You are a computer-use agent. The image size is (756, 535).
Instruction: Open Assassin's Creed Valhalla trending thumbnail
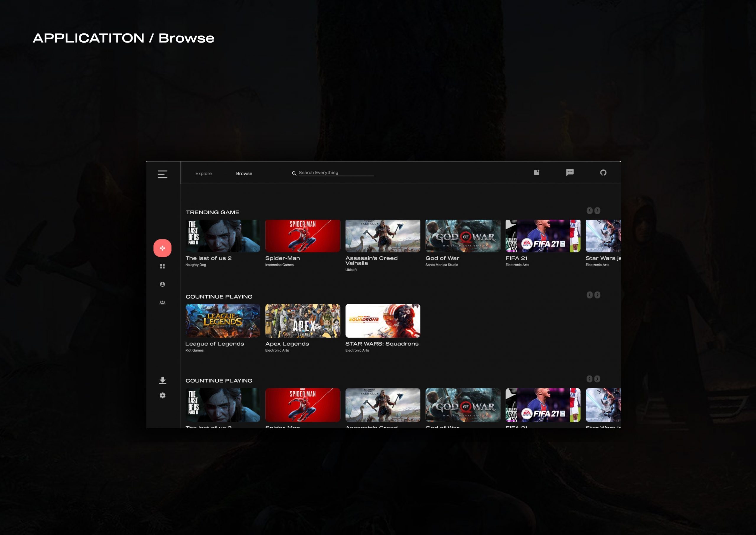point(383,236)
